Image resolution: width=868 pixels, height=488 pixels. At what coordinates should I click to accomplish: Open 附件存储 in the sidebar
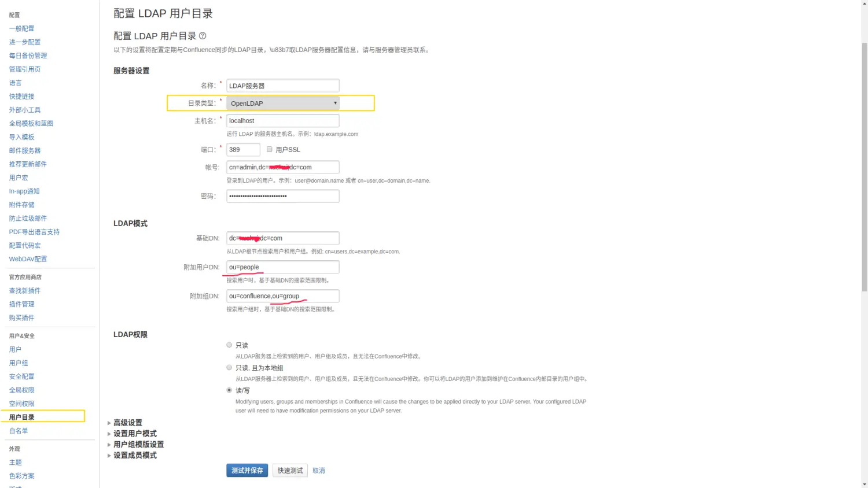click(21, 205)
